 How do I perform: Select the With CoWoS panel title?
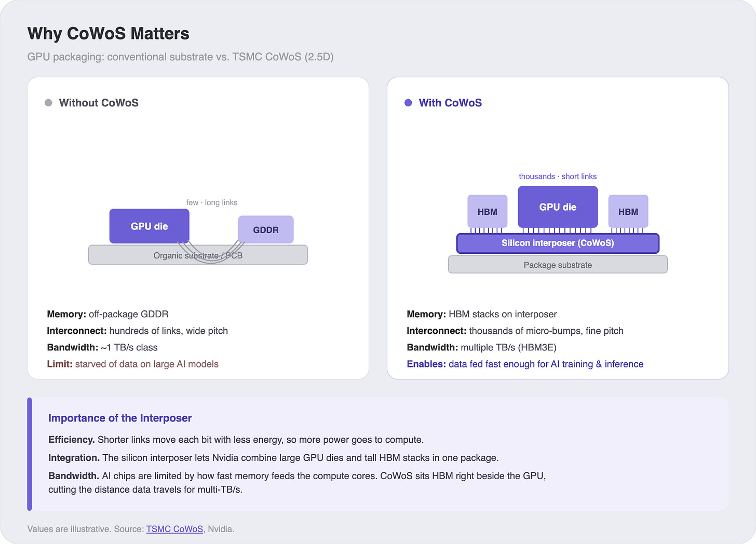450,103
